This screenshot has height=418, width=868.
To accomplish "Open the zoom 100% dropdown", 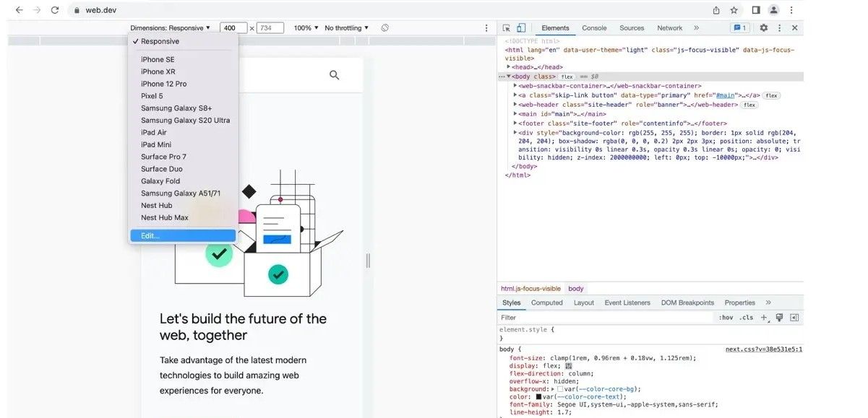I will coord(306,28).
